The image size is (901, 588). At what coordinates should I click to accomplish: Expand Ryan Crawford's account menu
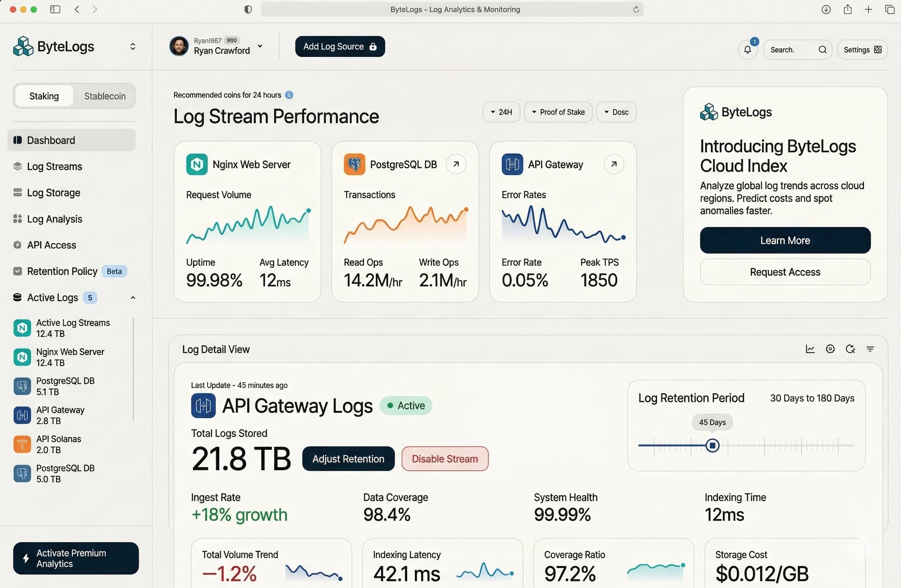[x=260, y=46]
